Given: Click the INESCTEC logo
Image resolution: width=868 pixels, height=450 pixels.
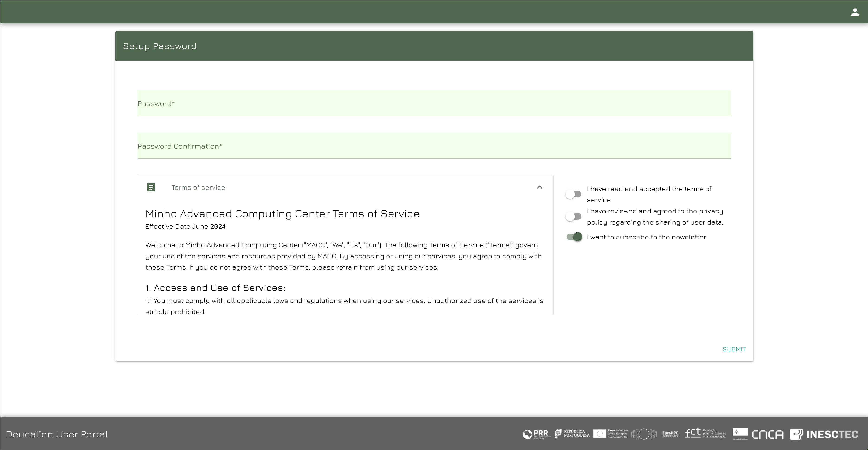Looking at the screenshot, I should [824, 434].
